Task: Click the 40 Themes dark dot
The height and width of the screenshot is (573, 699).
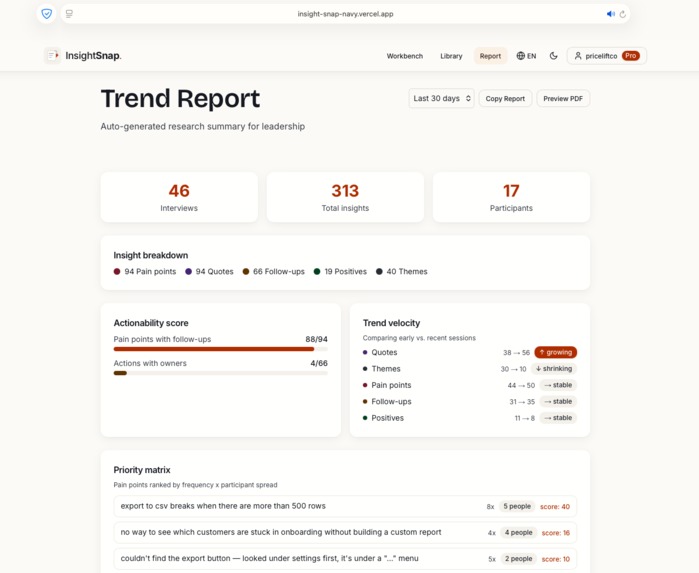Action: (379, 272)
